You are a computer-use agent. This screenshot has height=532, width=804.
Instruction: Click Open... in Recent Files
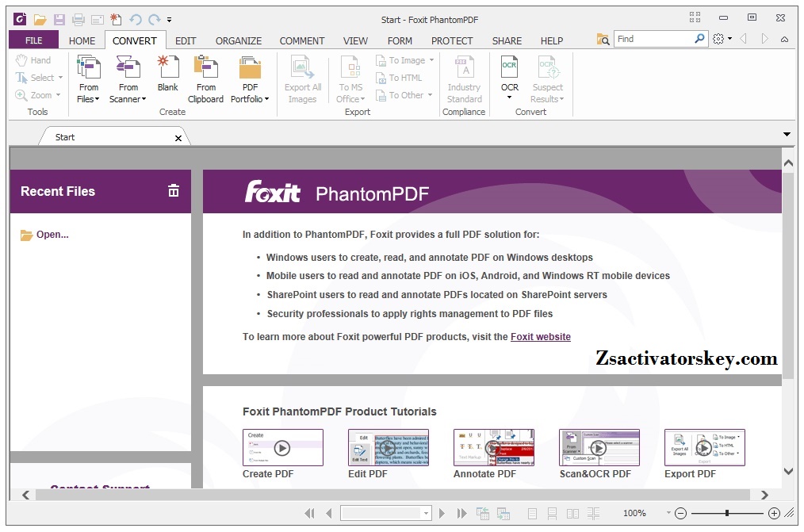click(44, 235)
